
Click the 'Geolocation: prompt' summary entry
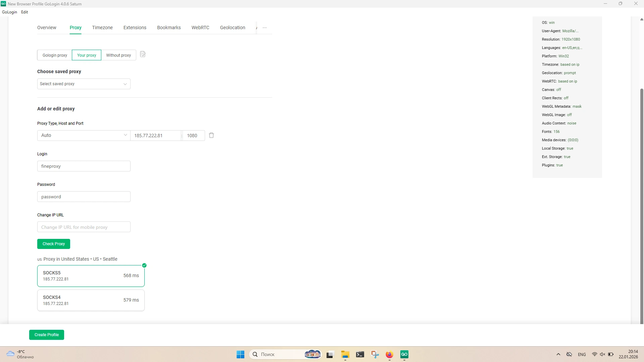point(559,73)
